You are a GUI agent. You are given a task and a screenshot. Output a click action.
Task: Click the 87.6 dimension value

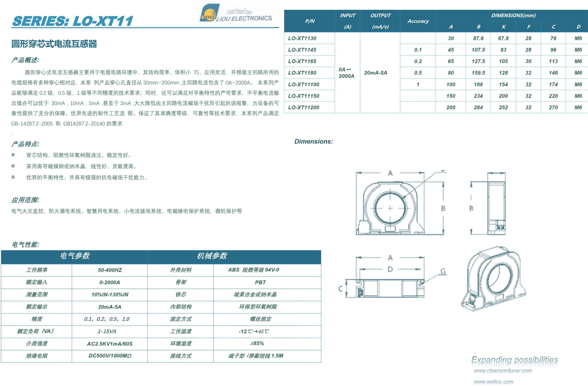tap(478, 38)
